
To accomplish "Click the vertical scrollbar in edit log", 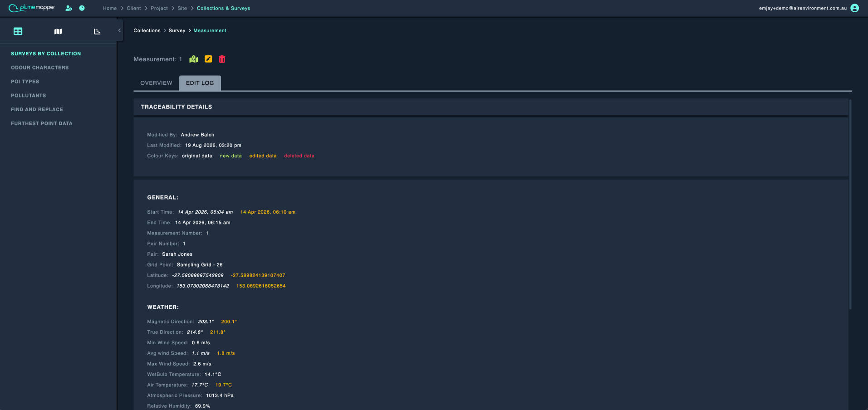I will pyautogui.click(x=850, y=204).
